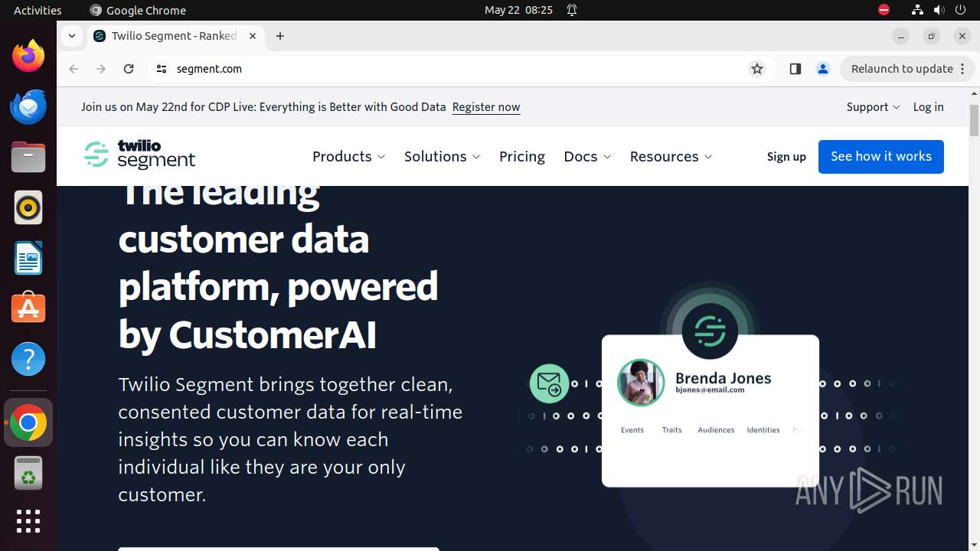Select the Traits tab in profile card
Screen dimensions: 980x551
[x=672, y=430]
